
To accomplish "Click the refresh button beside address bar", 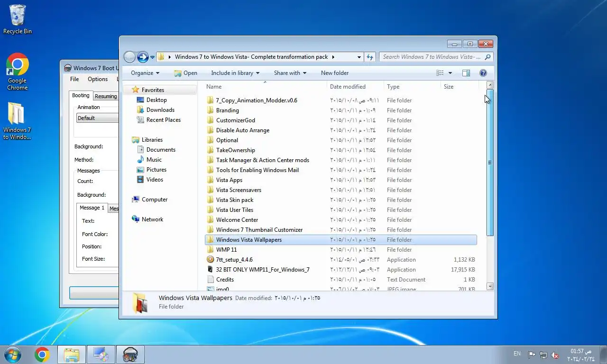I will coord(370,57).
